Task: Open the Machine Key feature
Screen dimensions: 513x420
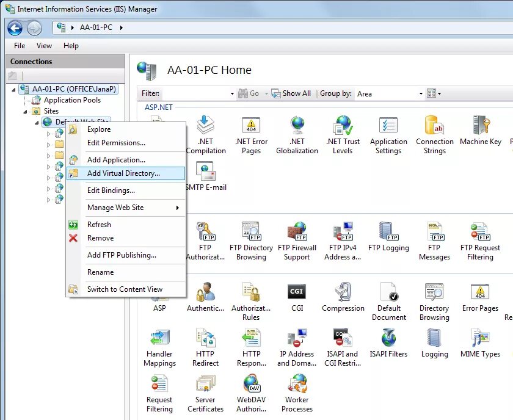Action: [480, 131]
